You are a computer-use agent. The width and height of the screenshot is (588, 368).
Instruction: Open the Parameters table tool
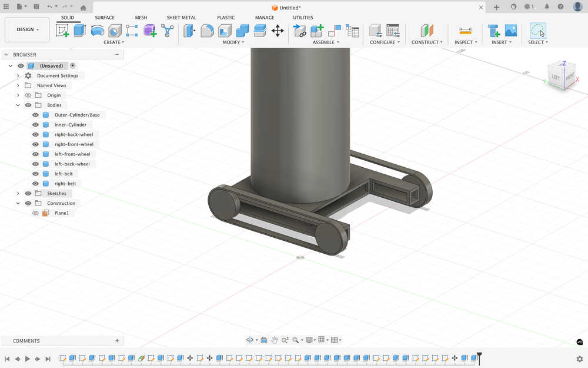[393, 31]
